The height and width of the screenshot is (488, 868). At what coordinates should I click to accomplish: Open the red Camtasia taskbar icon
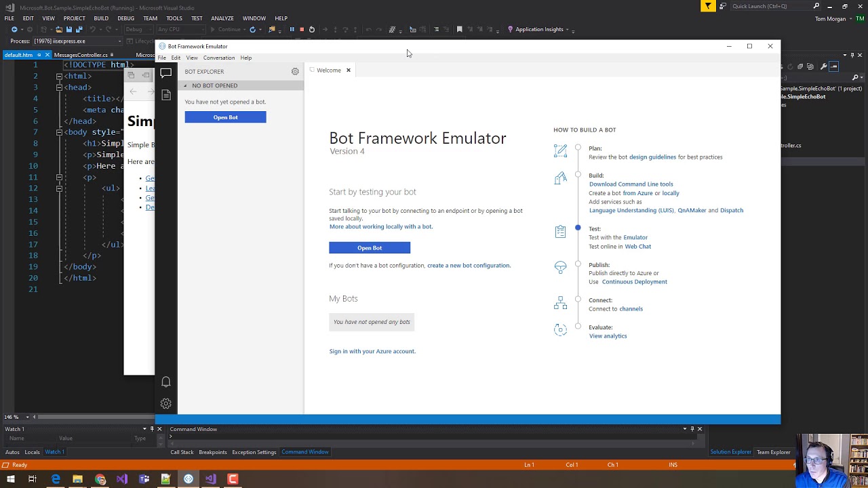(233, 479)
